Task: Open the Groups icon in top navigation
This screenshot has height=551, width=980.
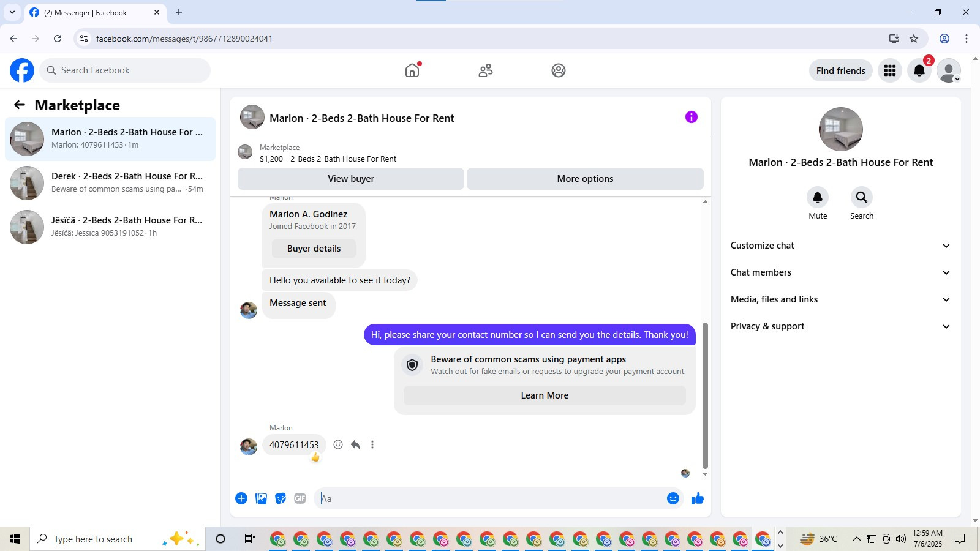Action: click(559, 70)
